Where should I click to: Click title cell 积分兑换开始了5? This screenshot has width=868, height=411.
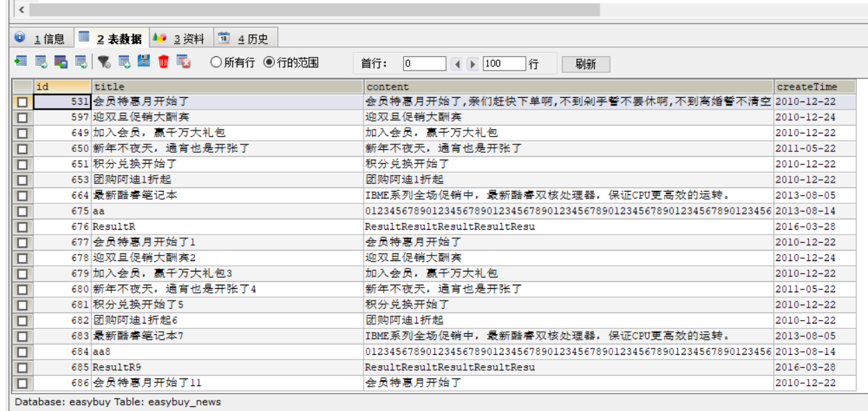point(228,305)
